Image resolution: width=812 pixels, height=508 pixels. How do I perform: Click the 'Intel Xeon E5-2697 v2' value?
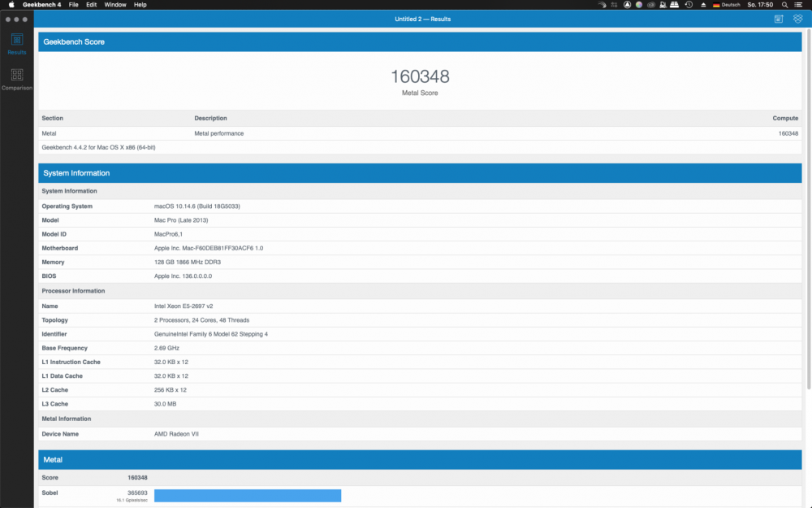click(x=184, y=306)
